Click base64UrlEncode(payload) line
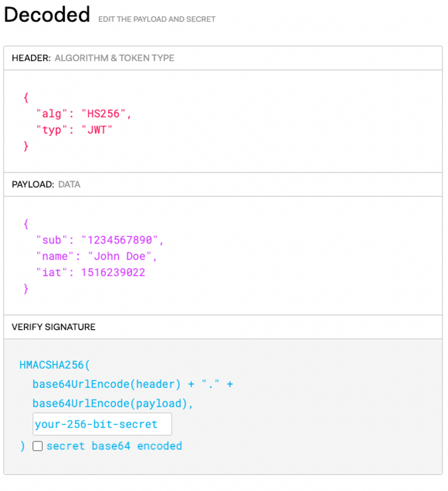 (x=113, y=403)
